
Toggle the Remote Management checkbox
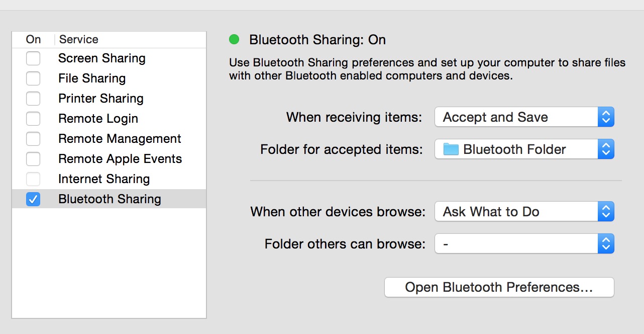(33, 139)
